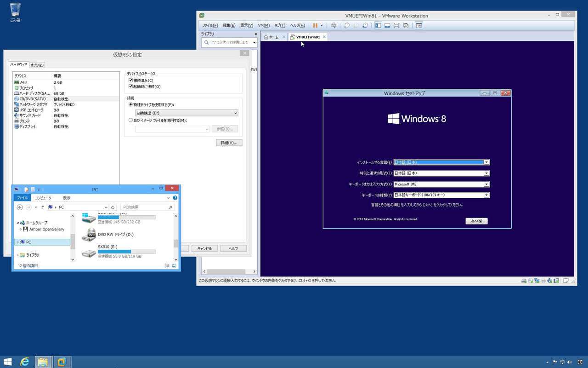
Task: Select ISO イメージ ファイルを使用する(M) radio button
Action: click(x=131, y=121)
